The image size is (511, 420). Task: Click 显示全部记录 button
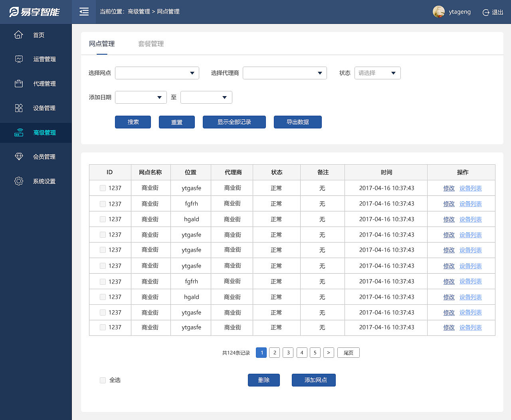click(x=234, y=122)
